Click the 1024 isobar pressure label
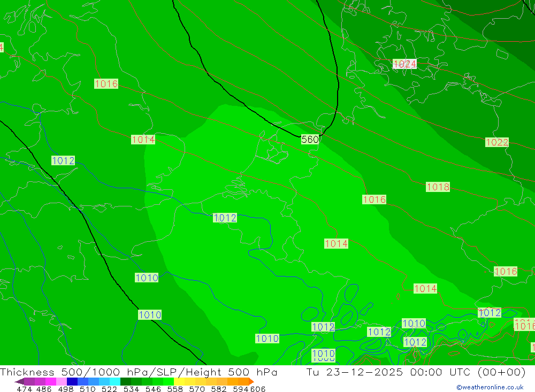The width and height of the screenshot is (535, 392). click(404, 64)
